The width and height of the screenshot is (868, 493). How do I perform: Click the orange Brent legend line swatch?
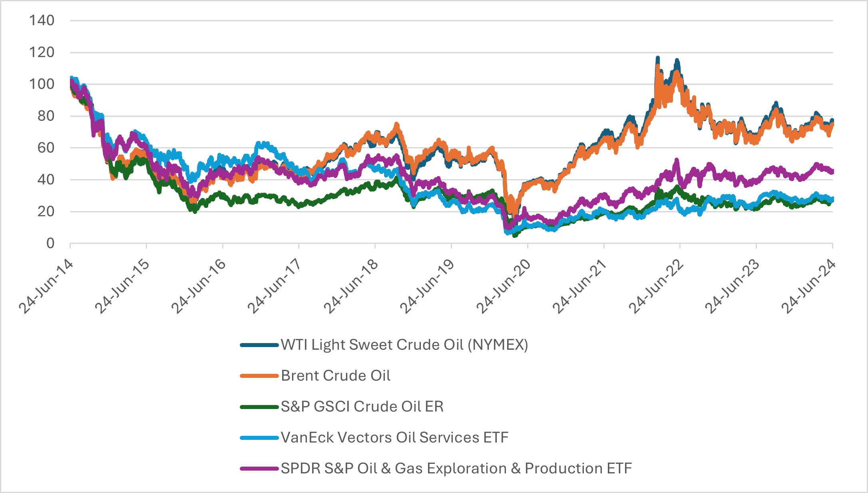[x=259, y=376]
